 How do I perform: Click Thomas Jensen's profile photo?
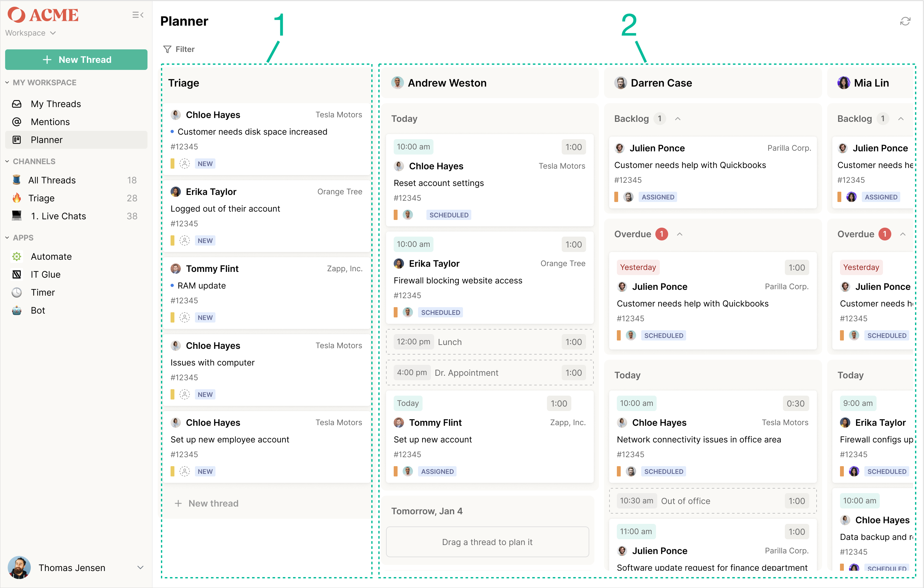point(19,568)
